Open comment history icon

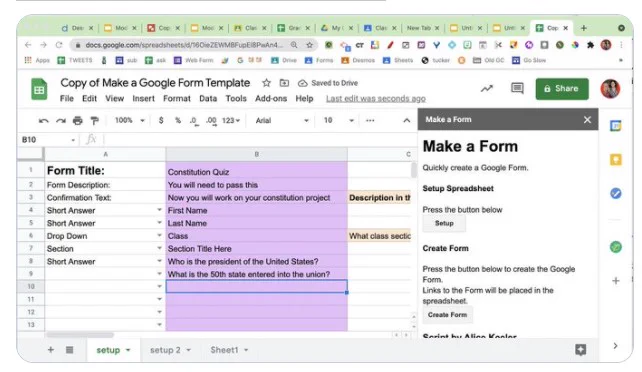click(517, 88)
